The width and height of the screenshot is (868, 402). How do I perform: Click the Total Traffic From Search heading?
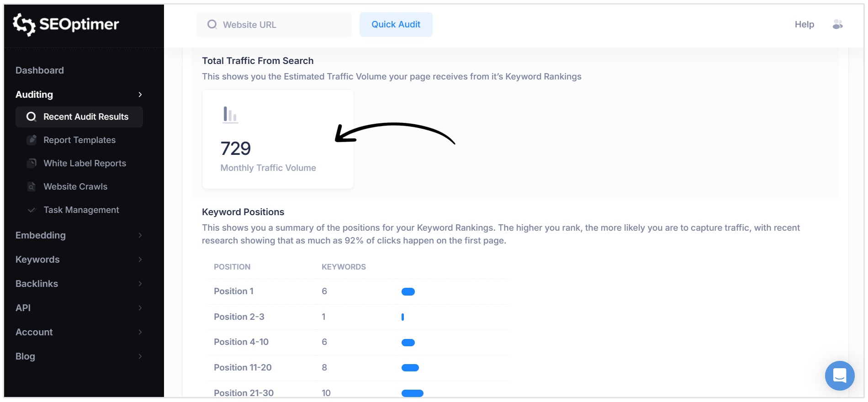pos(258,61)
